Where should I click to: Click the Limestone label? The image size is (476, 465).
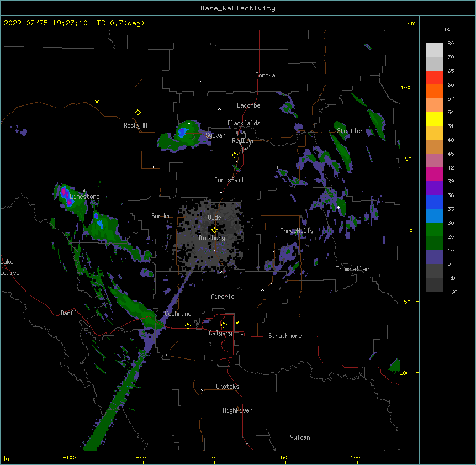[x=84, y=197]
